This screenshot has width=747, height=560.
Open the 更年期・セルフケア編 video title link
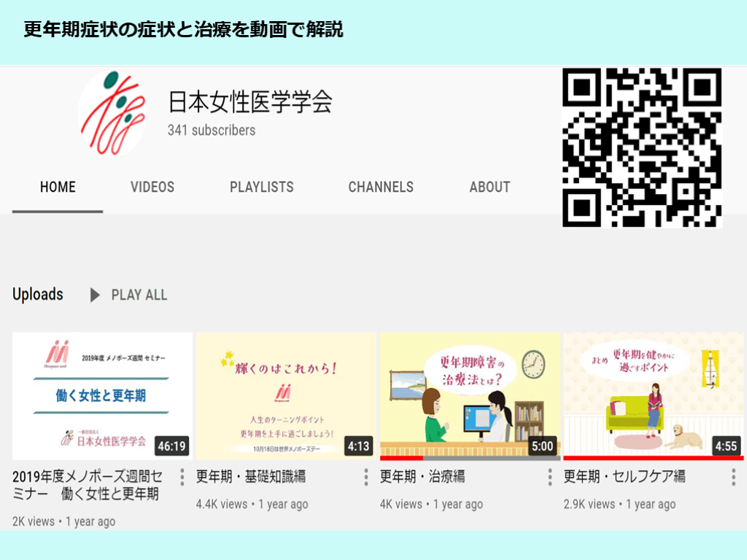[x=624, y=477]
